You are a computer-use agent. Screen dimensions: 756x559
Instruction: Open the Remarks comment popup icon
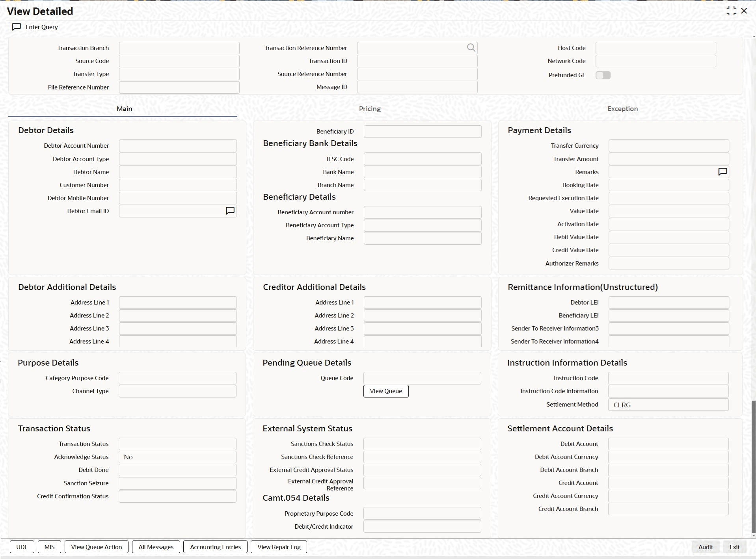[x=722, y=172]
